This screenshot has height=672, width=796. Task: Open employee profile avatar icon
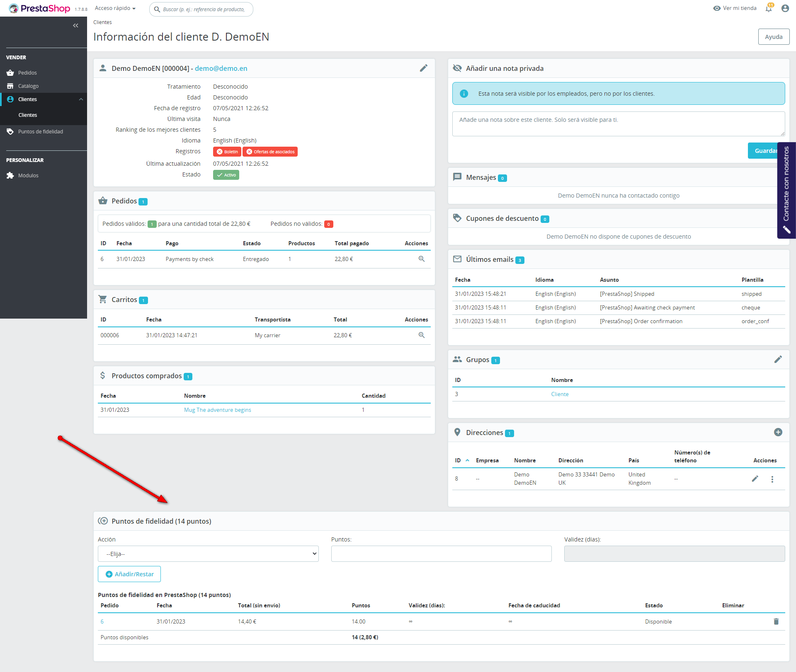pos(785,8)
